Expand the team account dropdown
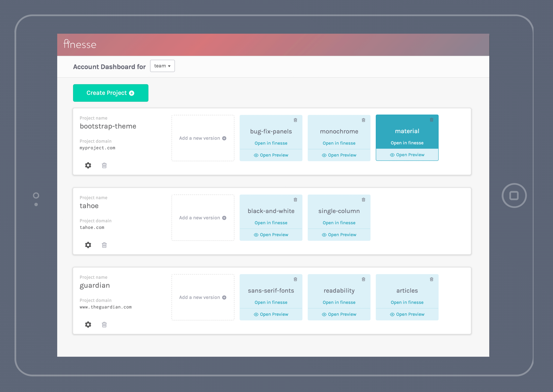553x392 pixels. tap(162, 66)
